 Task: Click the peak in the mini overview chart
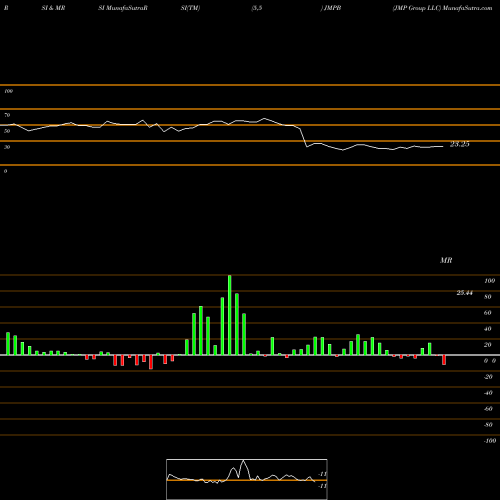244,461
